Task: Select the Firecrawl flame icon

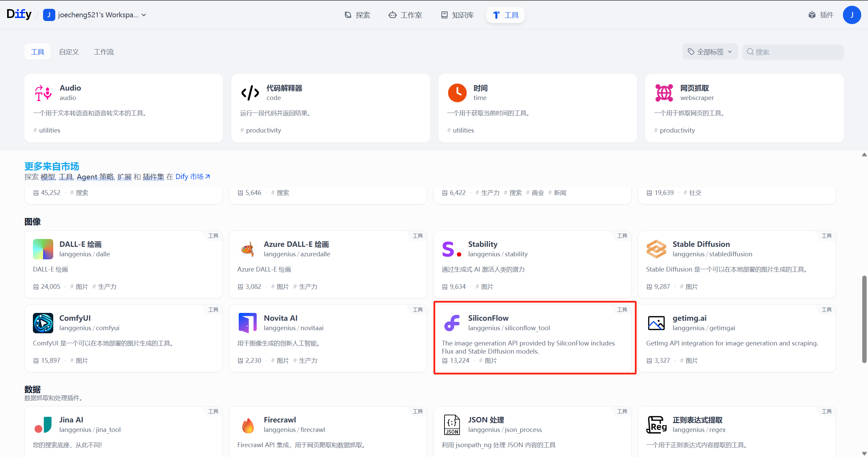Action: coord(247,425)
